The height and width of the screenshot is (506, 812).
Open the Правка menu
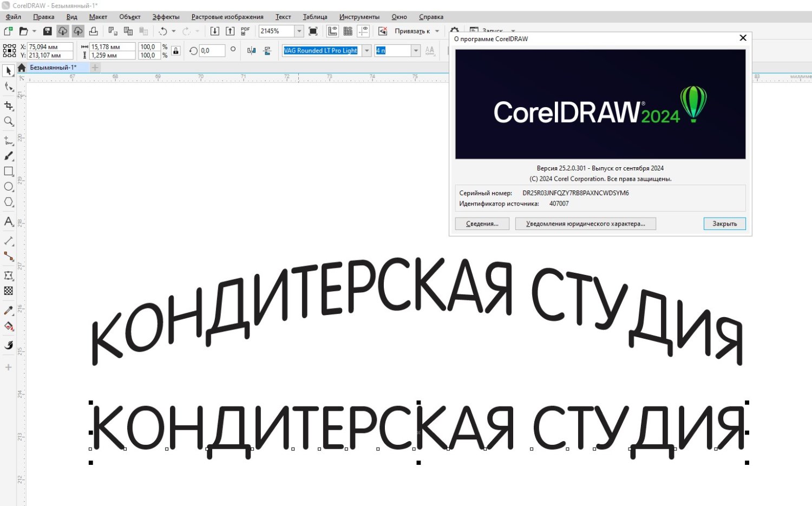43,17
